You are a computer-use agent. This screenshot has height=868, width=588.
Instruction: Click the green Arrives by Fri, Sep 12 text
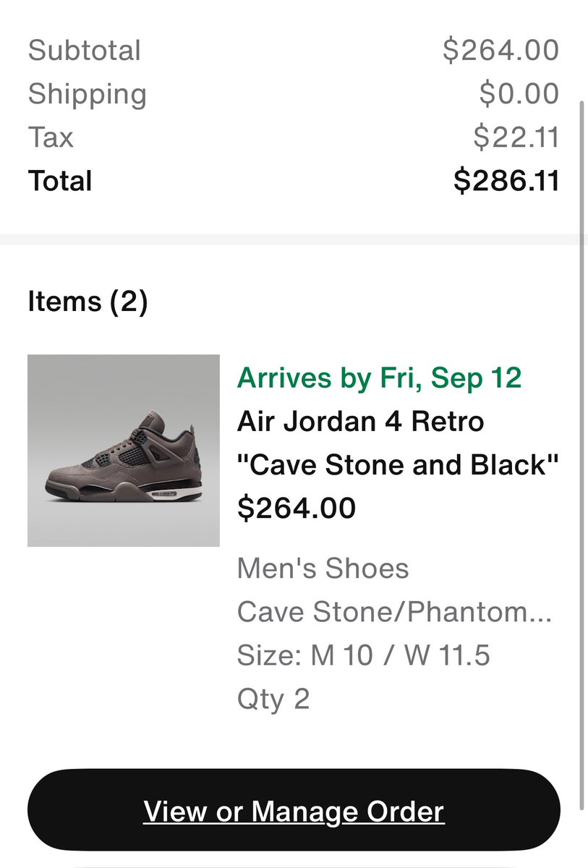coord(379,377)
